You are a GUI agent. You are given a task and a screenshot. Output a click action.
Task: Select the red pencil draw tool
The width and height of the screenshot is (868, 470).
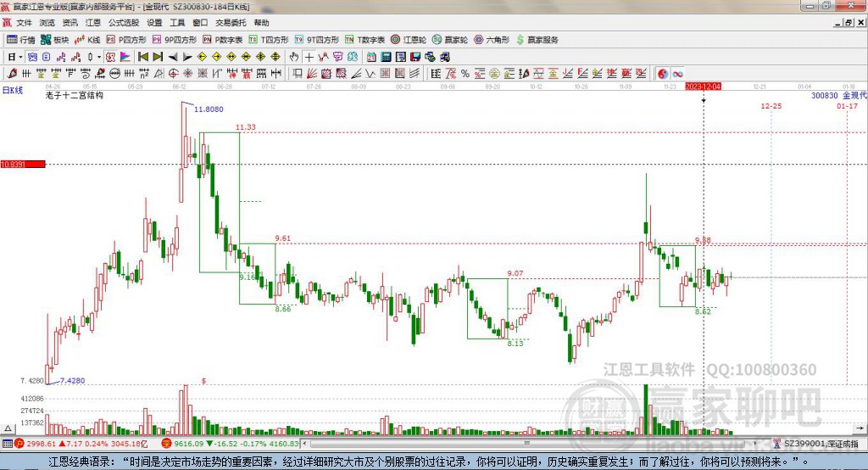pyautogui.click(x=12, y=73)
